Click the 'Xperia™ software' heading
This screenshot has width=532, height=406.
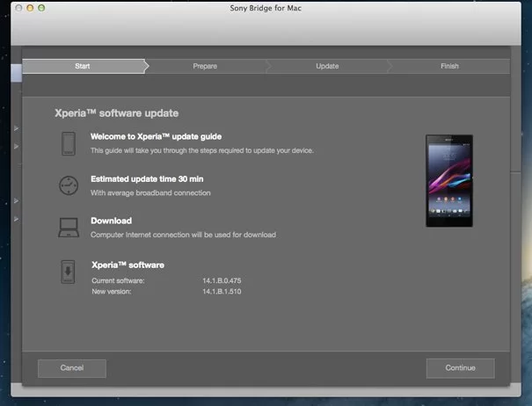(128, 265)
